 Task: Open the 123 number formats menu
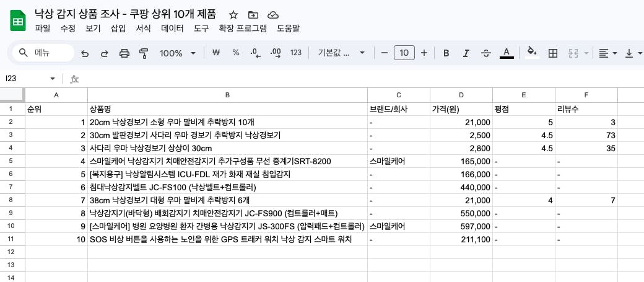(296, 53)
